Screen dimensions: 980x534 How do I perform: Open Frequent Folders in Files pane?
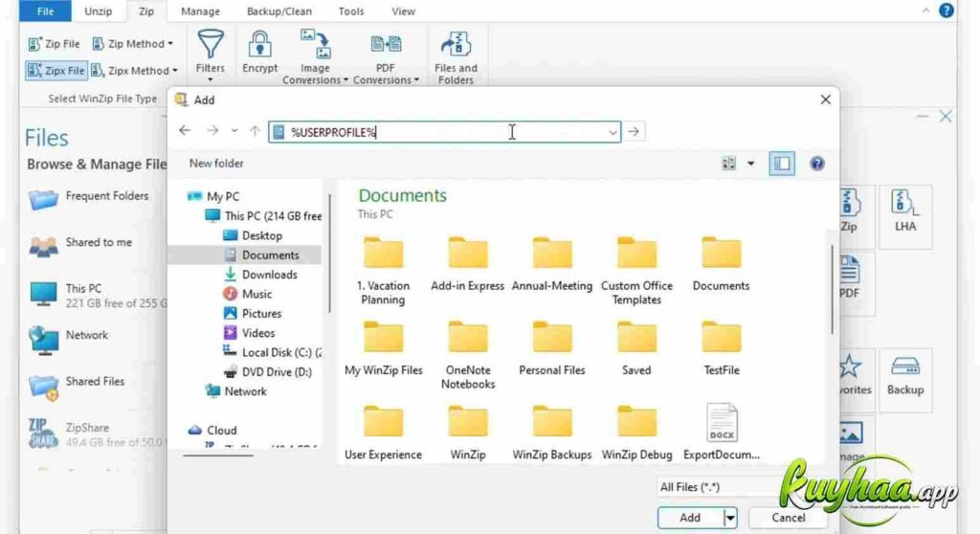pyautogui.click(x=89, y=199)
